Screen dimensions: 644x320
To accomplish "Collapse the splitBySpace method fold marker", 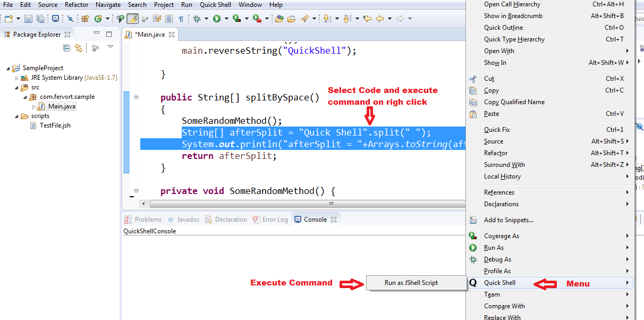I will click(137, 97).
